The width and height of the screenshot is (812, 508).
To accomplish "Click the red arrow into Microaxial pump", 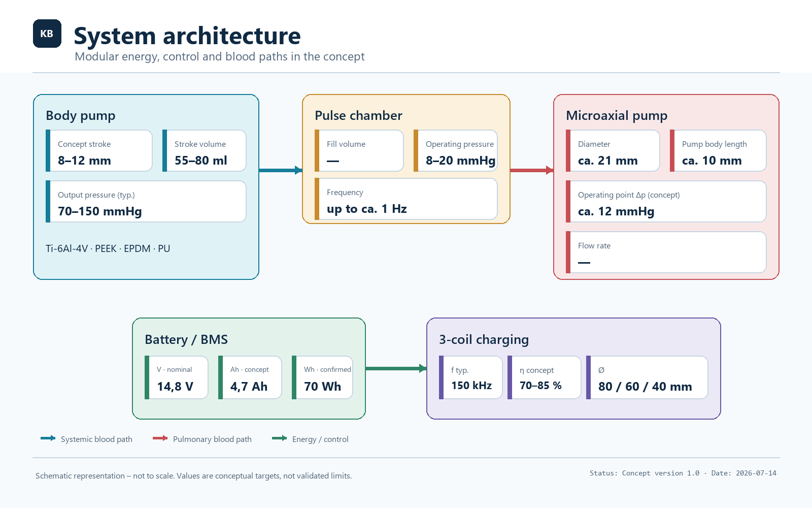I will point(532,170).
